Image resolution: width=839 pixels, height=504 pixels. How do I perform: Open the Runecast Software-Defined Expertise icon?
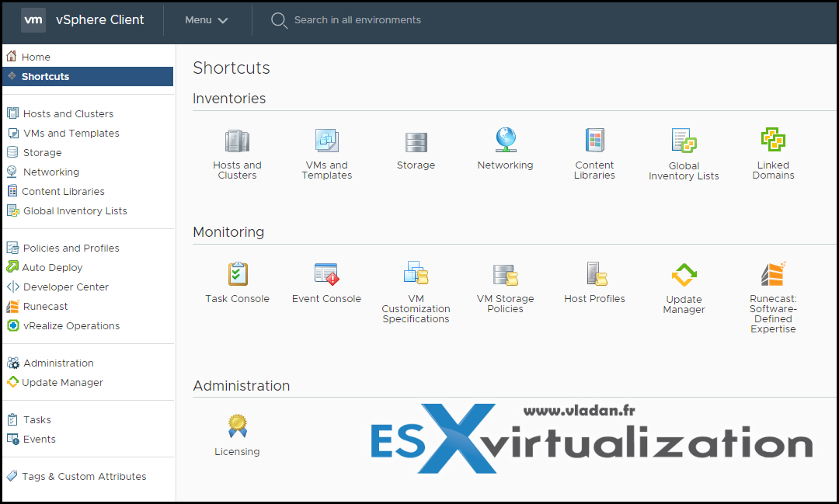tap(773, 274)
